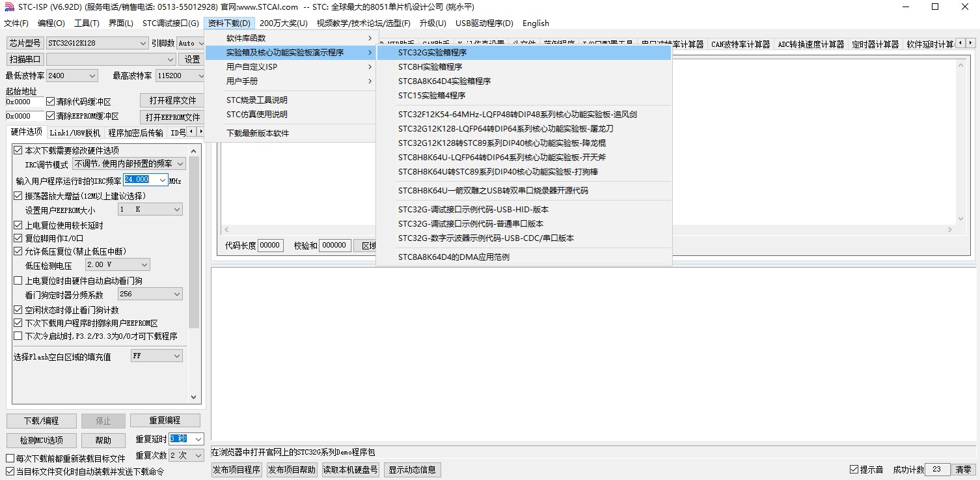Click the 读取本机硬盘号 button

point(351,470)
